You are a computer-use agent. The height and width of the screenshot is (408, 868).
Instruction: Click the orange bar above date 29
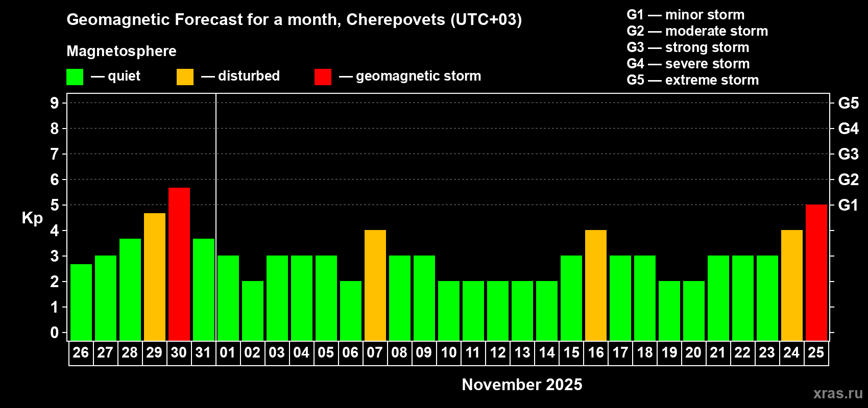click(155, 276)
